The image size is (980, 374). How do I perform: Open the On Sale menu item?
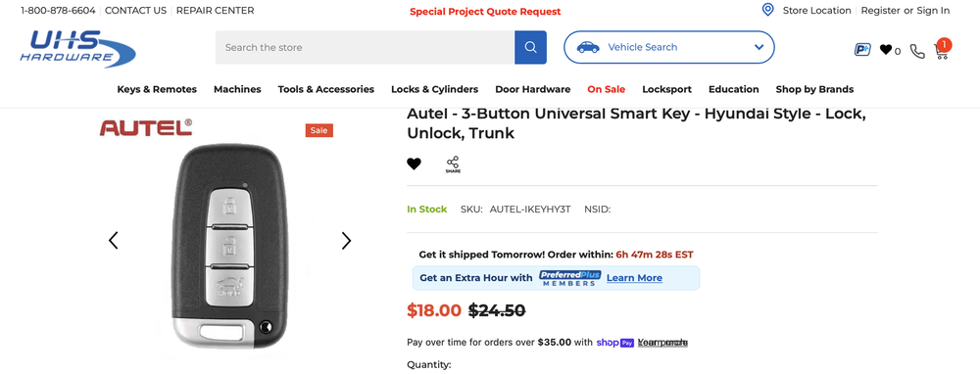607,89
